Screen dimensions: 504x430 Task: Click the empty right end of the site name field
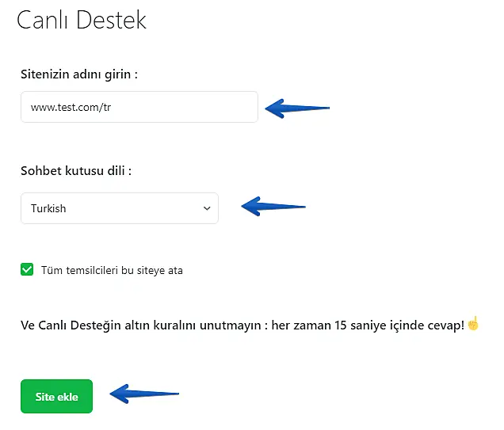pos(230,107)
